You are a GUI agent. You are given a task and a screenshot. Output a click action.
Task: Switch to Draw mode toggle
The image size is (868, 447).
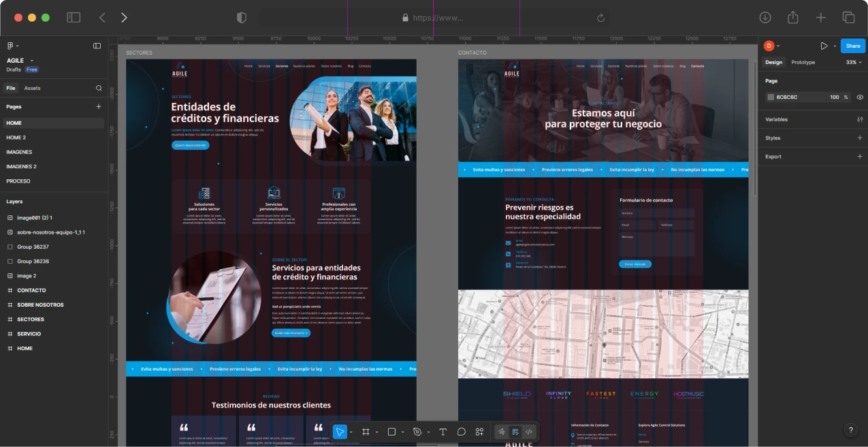coord(501,432)
